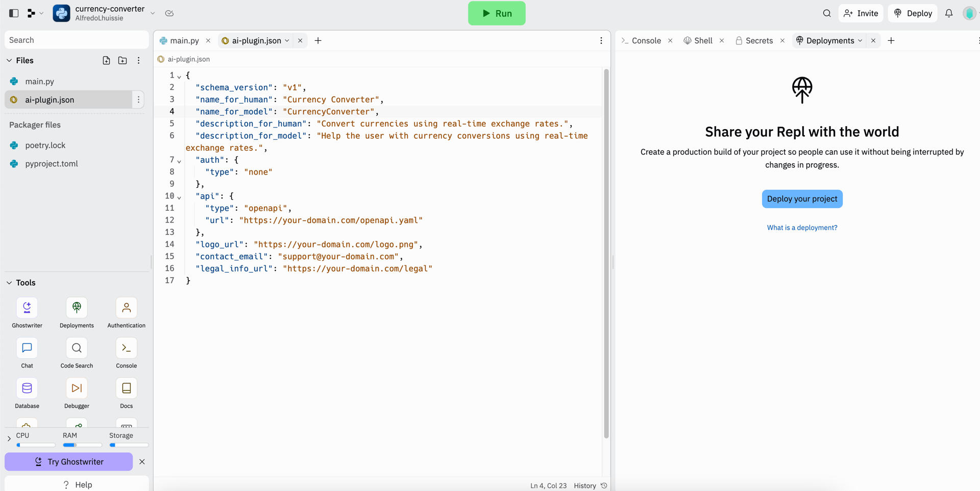Click the RAM usage bar
This screenshot has height=491, width=980.
click(82, 445)
